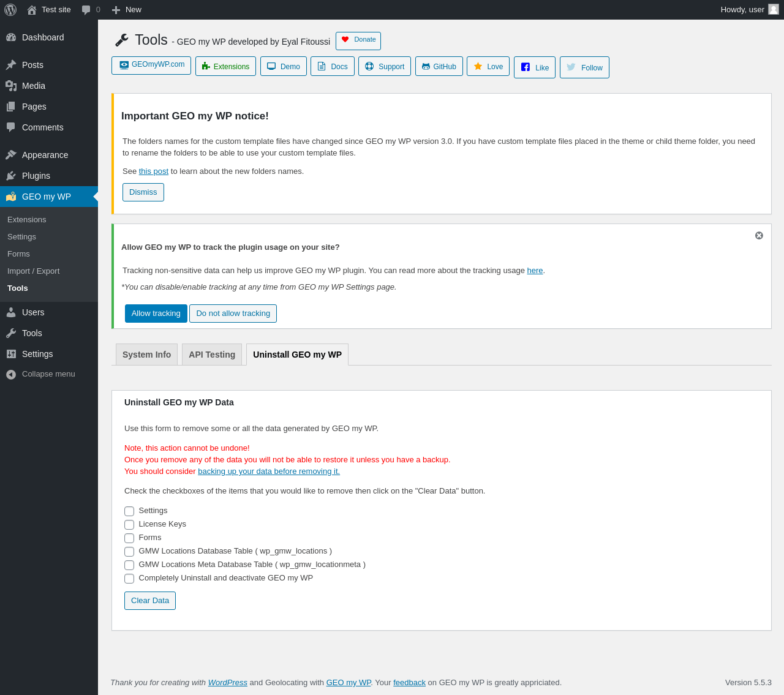Click the Appearance paintbrush icon
Viewport: 784px width, 695px height.
click(11, 155)
